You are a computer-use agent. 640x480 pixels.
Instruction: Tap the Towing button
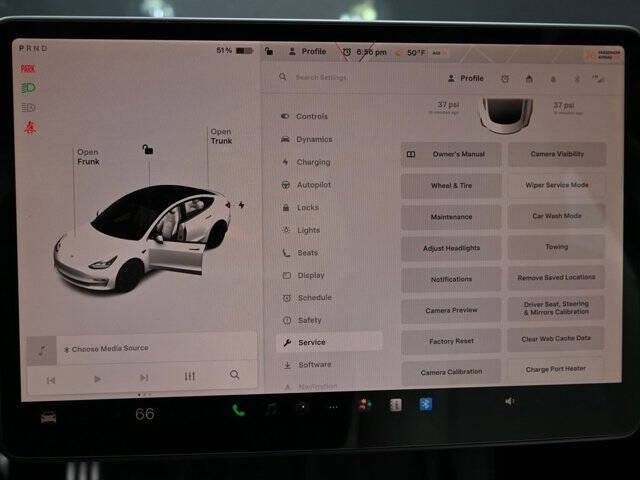556,247
